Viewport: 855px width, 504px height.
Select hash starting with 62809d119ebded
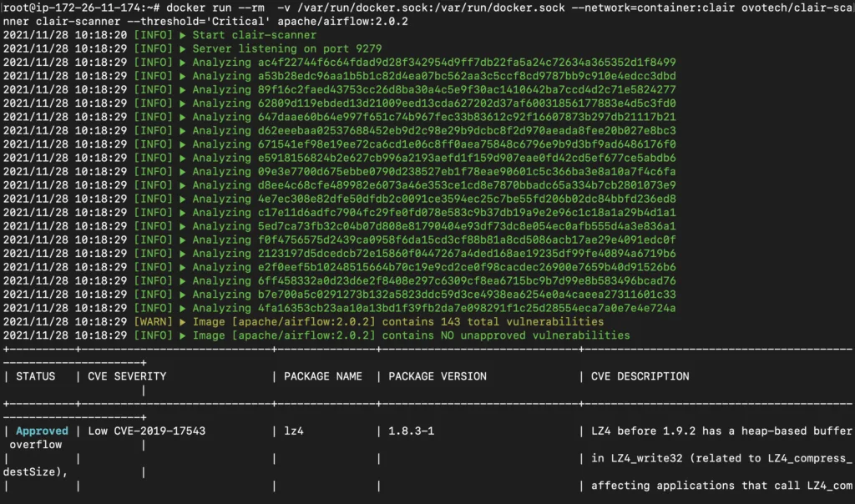pos(467,103)
